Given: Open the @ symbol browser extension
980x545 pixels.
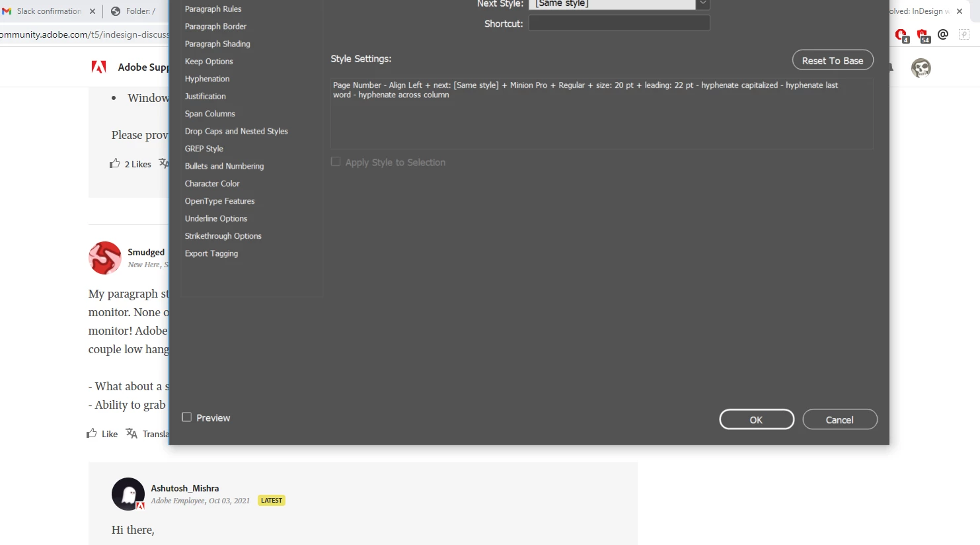Looking at the screenshot, I should (x=943, y=34).
